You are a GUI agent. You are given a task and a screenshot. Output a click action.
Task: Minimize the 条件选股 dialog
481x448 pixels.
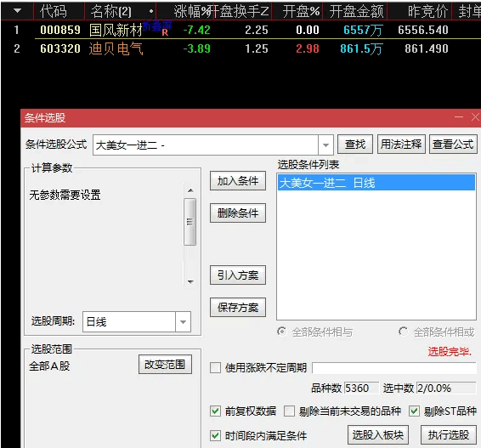[459, 117]
